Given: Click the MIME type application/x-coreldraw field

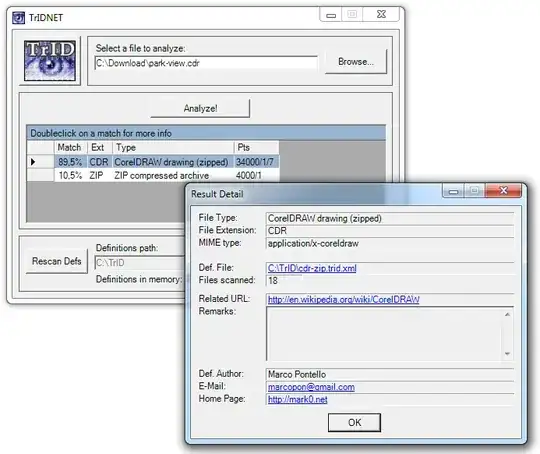Looking at the screenshot, I should click(390, 243).
